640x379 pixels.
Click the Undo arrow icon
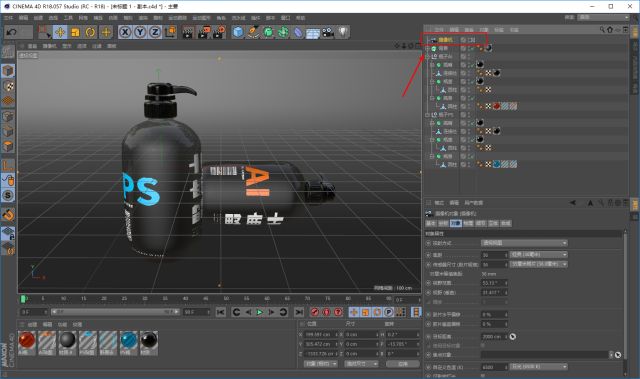point(12,32)
